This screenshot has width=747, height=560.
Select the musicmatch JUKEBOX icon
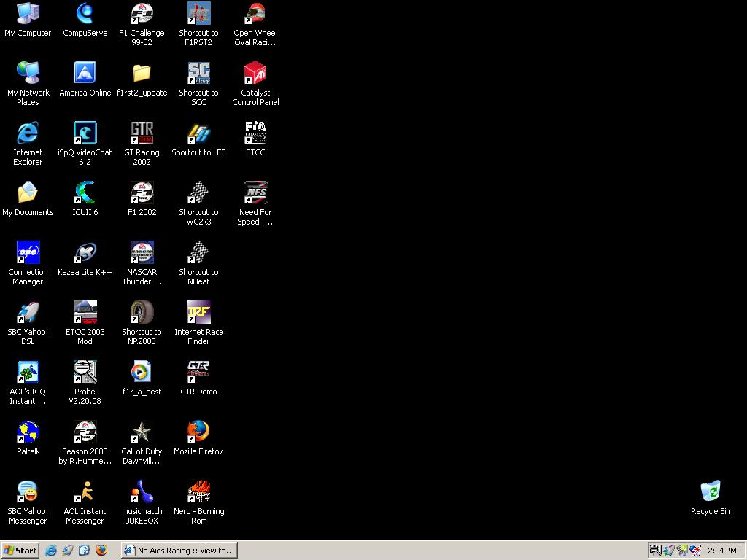point(142,491)
